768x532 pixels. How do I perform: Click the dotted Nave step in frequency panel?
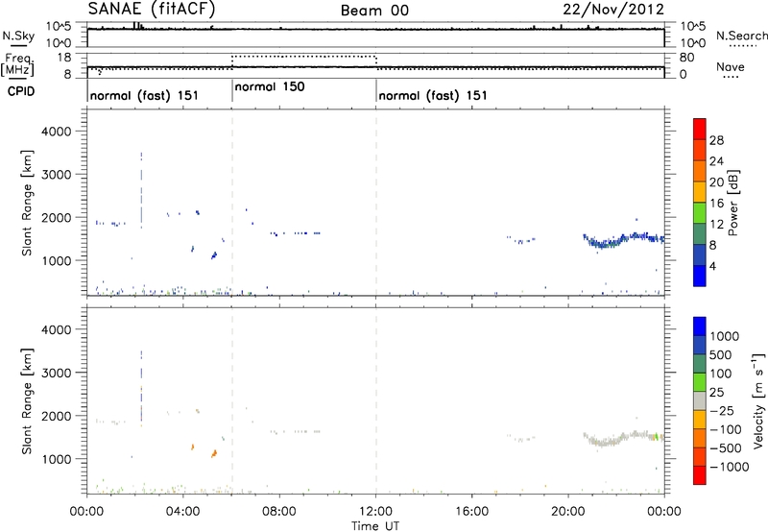pyautogui.click(x=303, y=57)
